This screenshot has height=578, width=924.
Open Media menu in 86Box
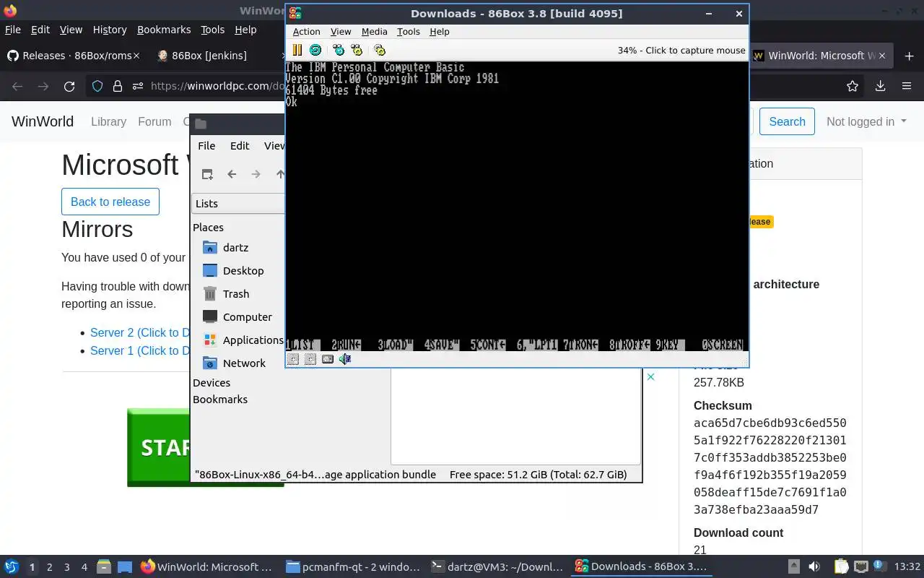[x=374, y=31]
